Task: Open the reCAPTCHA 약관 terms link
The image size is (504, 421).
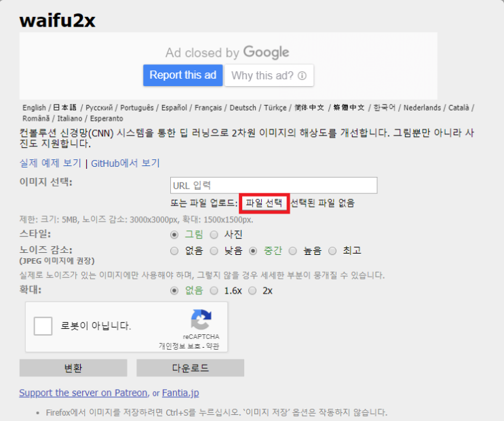Action: [213, 346]
